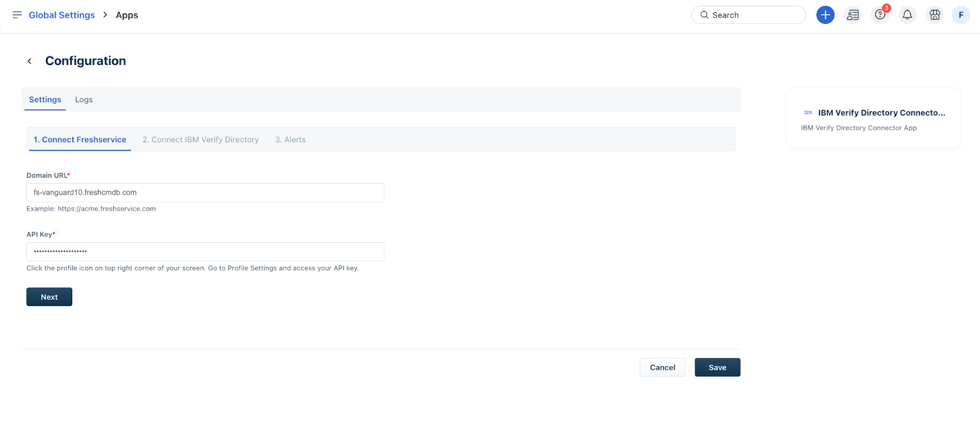Screen dimensions: 980x437
Task: Open the notifications bell
Action: pyautogui.click(x=907, y=15)
